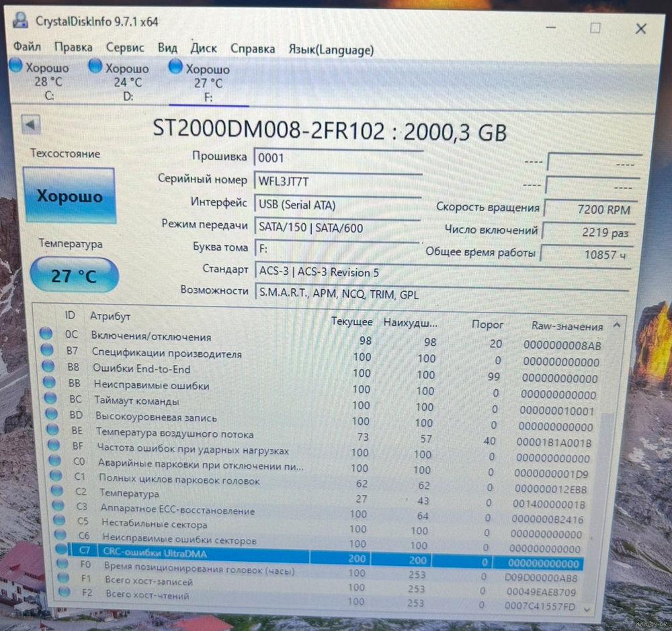Viewport: 672px width, 631px height.
Task: Select the Температура воздушного потока text
Action: click(175, 433)
